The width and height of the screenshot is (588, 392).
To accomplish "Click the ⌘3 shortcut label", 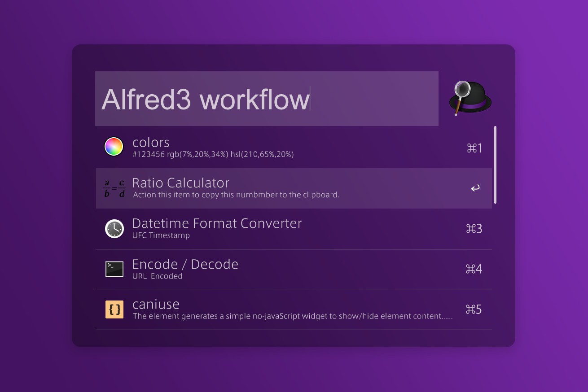I will coord(474,229).
